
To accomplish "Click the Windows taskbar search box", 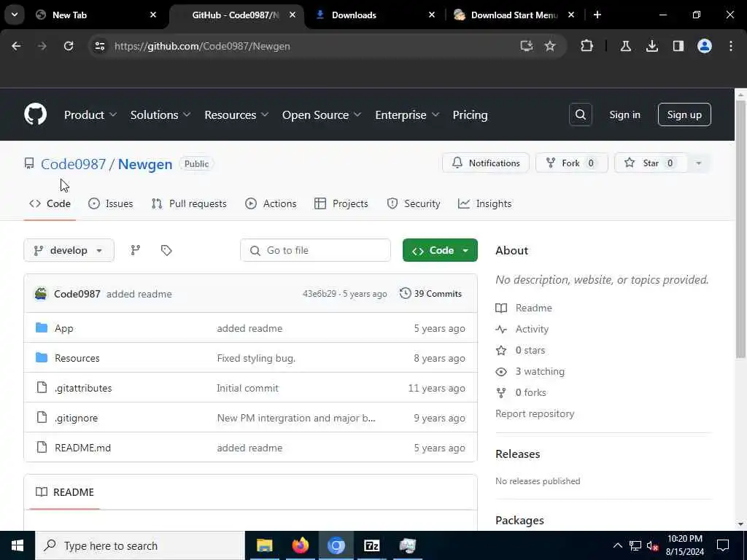I will (x=140, y=545).
